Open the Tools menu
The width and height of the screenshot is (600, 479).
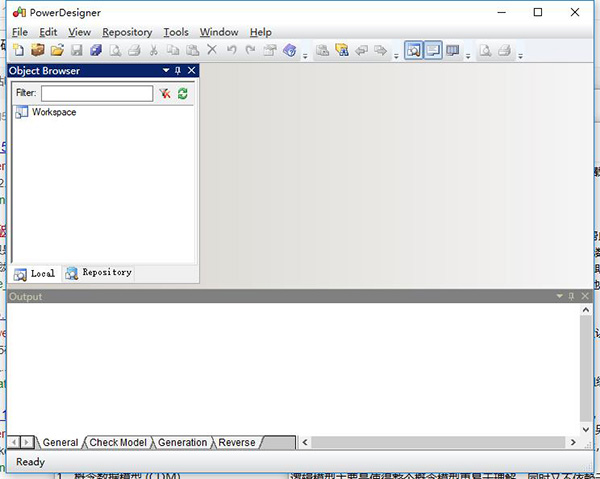(176, 32)
